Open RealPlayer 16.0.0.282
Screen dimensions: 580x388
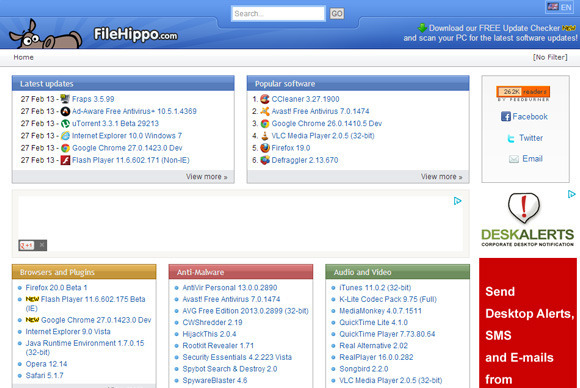pyautogui.click(x=376, y=357)
